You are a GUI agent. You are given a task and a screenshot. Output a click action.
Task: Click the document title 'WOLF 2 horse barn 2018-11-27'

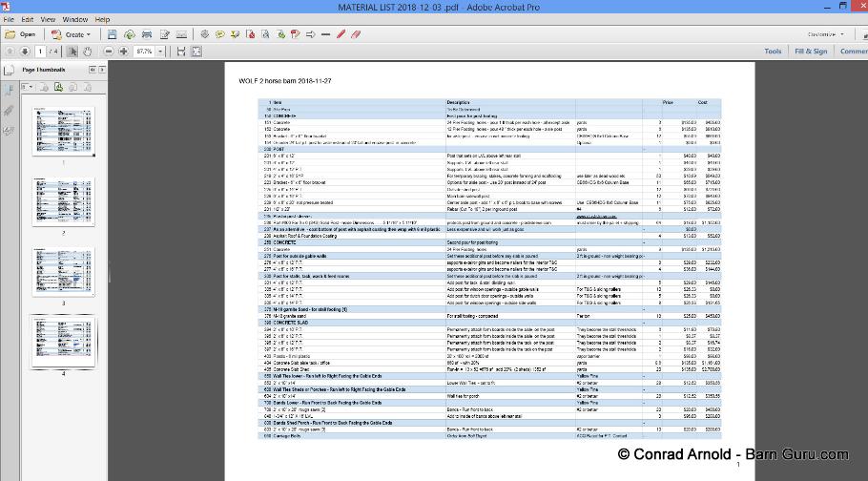click(x=285, y=81)
